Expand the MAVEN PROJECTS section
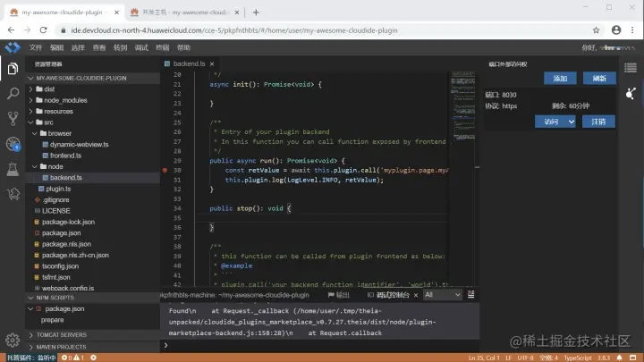 (30, 347)
